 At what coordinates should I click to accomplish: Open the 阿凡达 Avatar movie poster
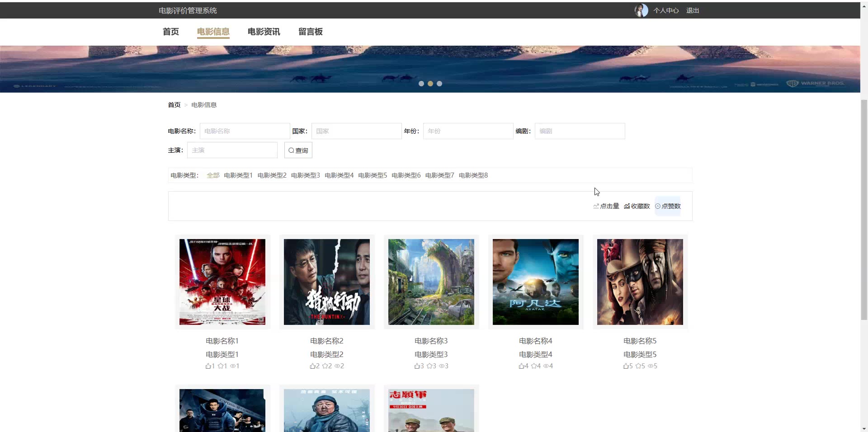click(x=535, y=282)
